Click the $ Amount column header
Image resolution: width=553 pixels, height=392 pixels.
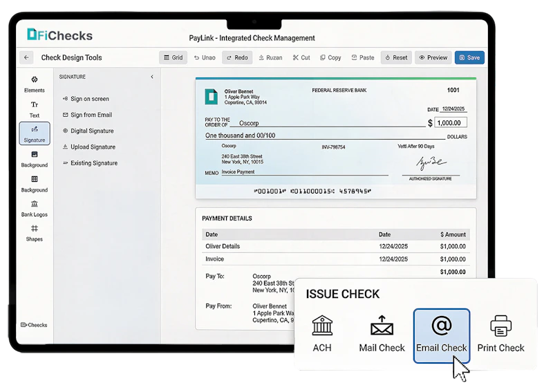[x=453, y=234]
